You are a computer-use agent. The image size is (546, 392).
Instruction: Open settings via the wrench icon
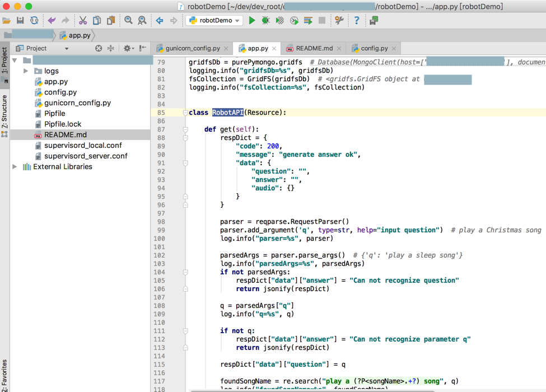tap(339, 21)
